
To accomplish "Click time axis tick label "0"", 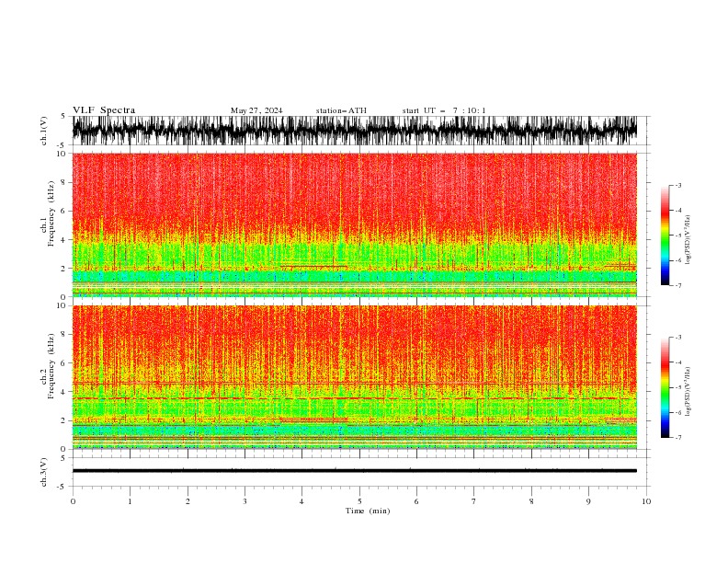I will pos(73,501).
